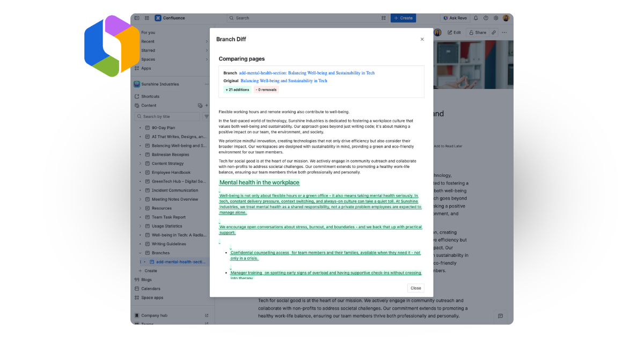Focus the Search by title field
This screenshot has width=644, height=338.
coord(167,116)
